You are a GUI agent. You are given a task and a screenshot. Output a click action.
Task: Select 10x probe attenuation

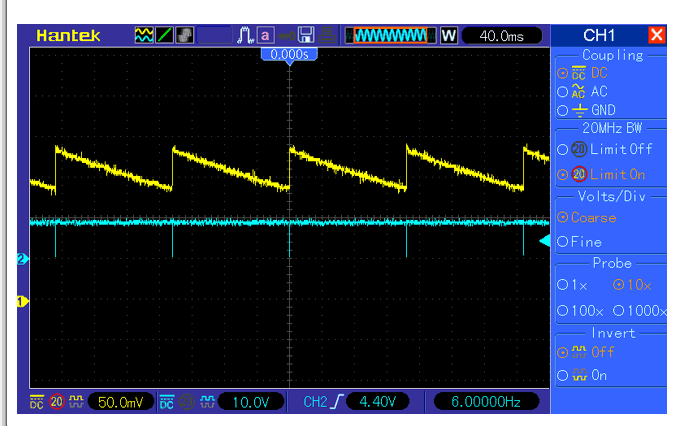pos(632,285)
